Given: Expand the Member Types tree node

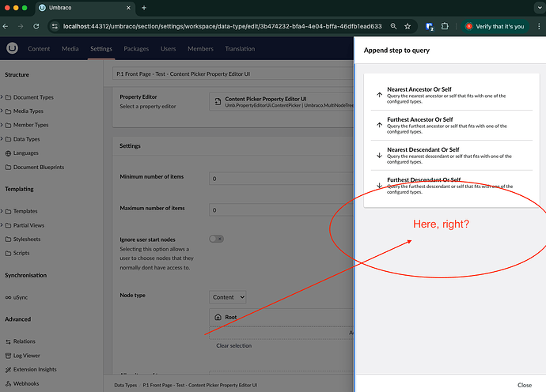Looking at the screenshot, I should click(2, 125).
